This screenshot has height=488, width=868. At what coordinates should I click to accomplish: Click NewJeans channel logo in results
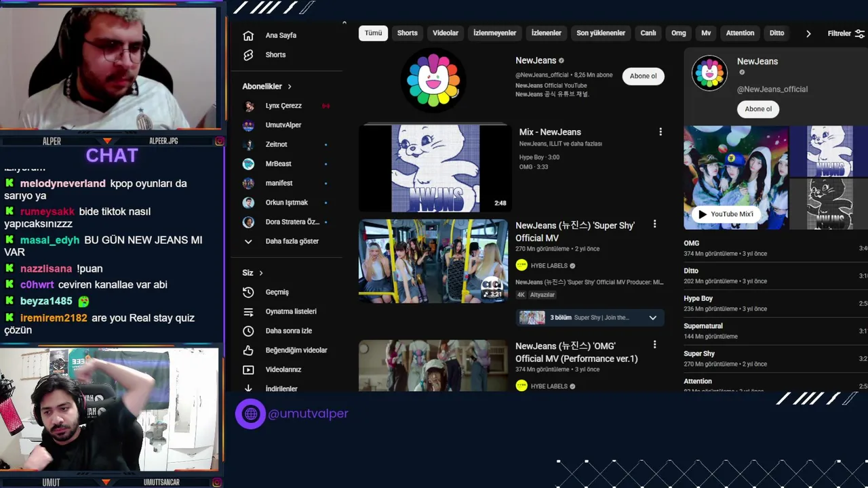coord(433,81)
